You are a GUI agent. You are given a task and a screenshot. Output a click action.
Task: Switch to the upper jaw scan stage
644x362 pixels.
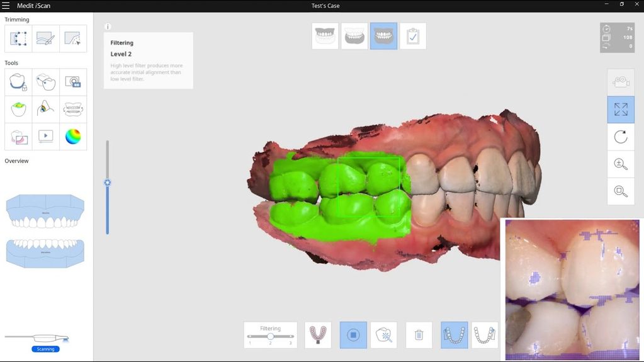tap(325, 36)
